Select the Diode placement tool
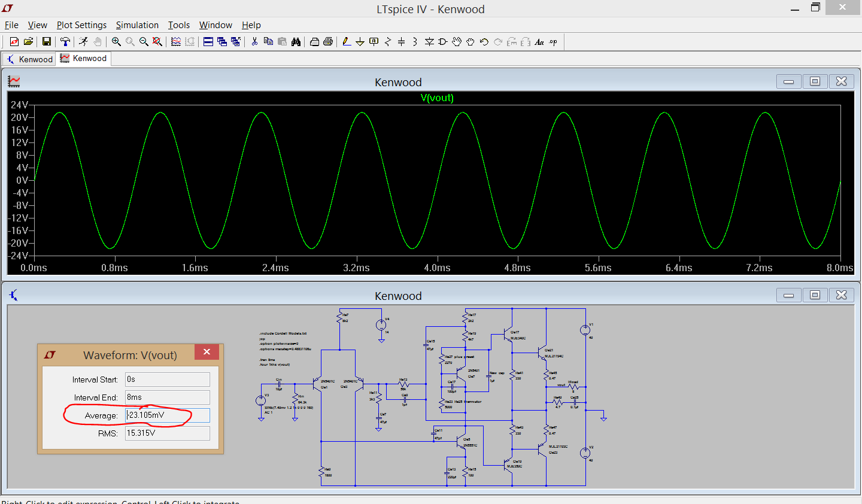This screenshot has height=504, width=862. pyautogui.click(x=429, y=41)
